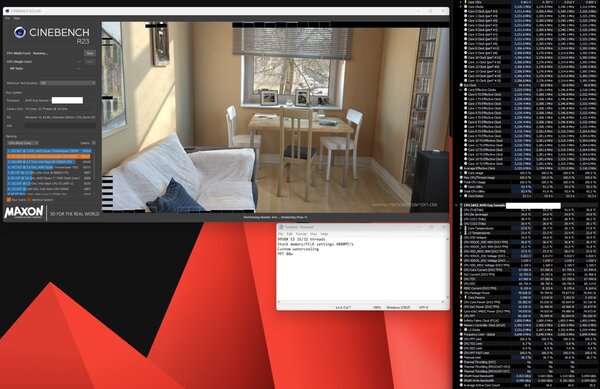Click the Cinebench sphere logo icon

(20, 33)
